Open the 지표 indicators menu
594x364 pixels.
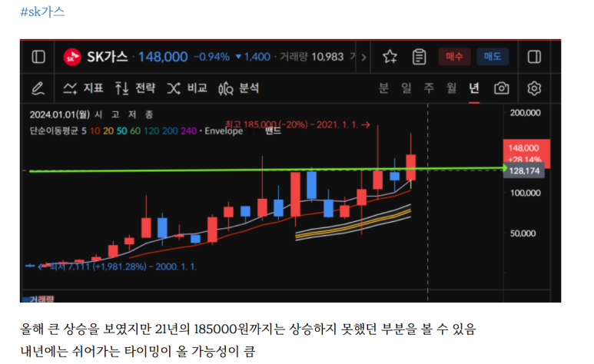83,88
